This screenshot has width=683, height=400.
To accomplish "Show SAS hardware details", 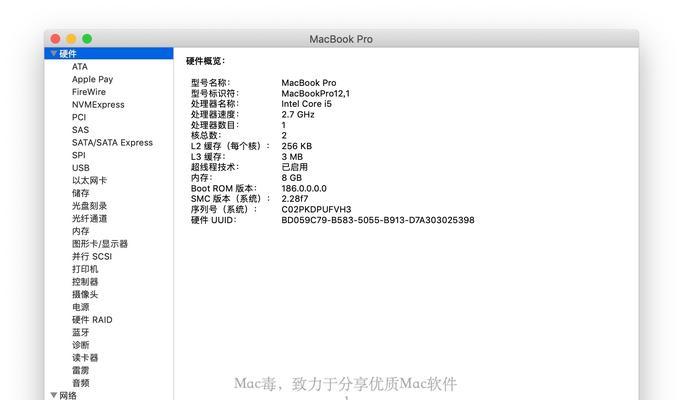I will (x=80, y=130).
